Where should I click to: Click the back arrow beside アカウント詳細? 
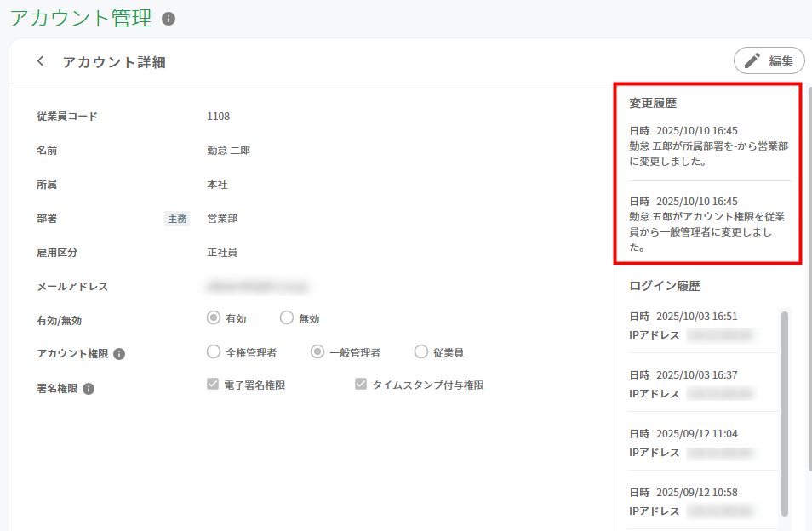pyautogui.click(x=40, y=61)
